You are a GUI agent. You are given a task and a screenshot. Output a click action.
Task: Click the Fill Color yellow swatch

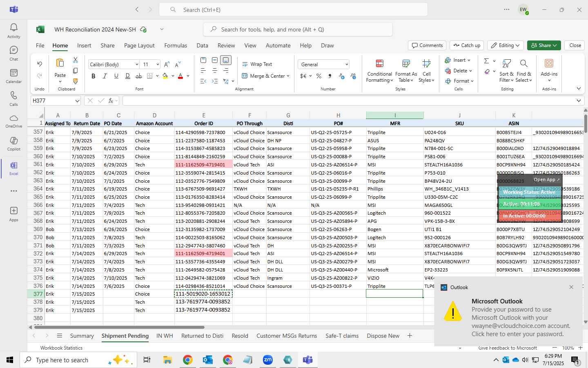[165, 76]
